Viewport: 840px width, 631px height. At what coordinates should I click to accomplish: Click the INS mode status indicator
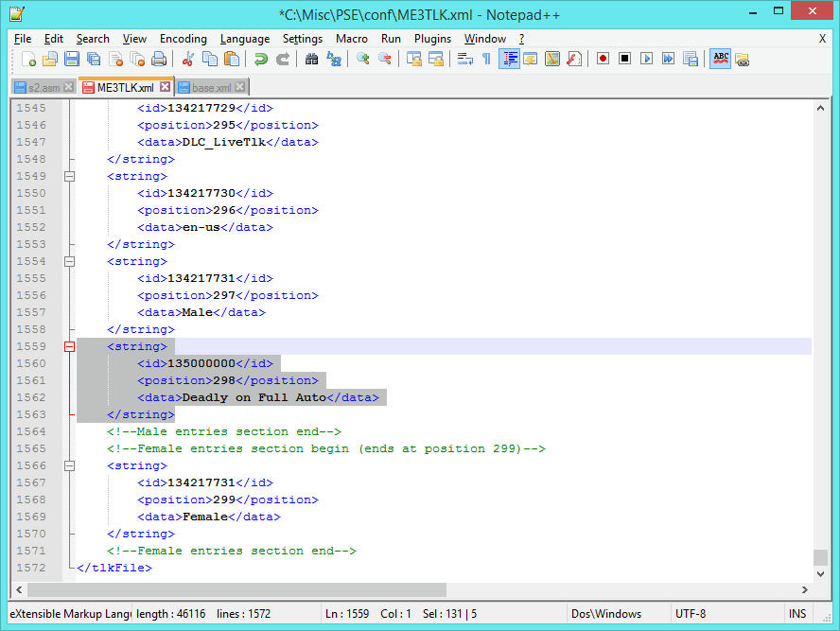click(796, 614)
